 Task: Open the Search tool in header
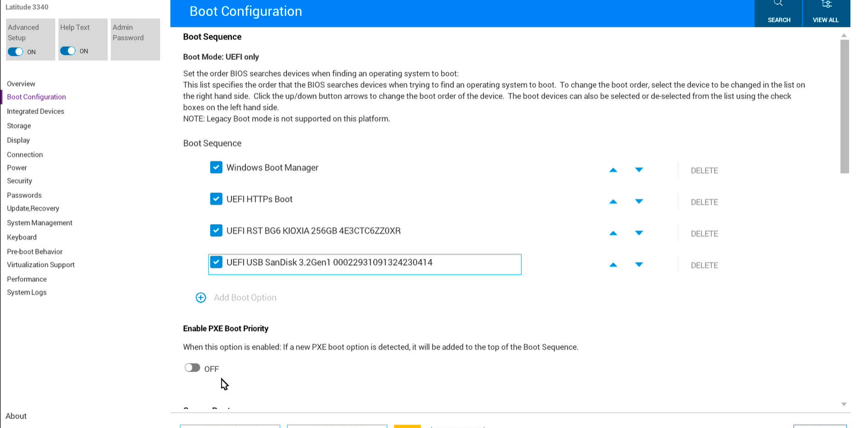[779, 13]
